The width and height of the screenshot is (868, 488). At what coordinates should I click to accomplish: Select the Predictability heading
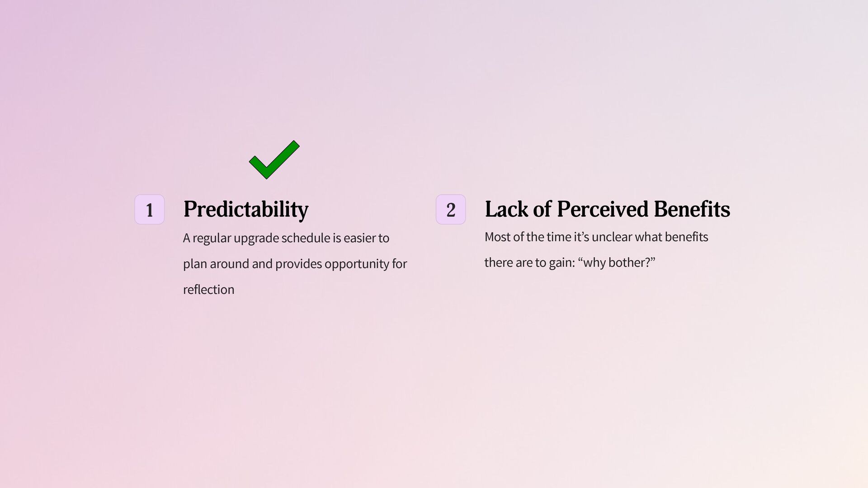coord(245,209)
